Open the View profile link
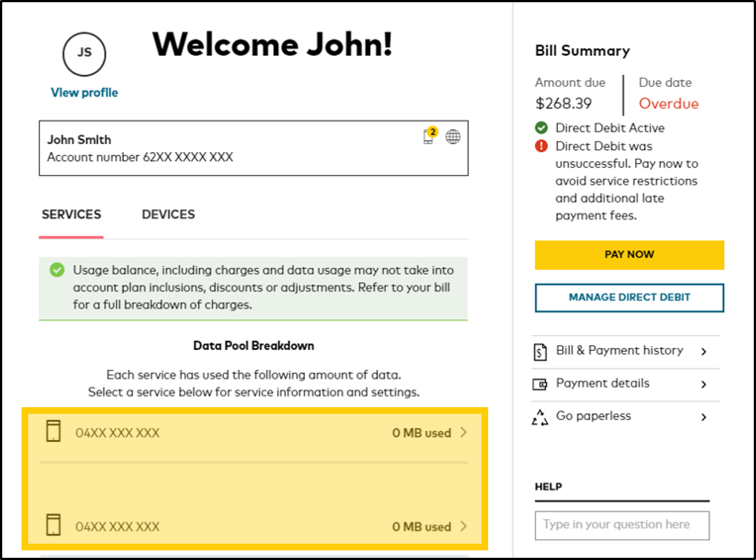 tap(84, 93)
